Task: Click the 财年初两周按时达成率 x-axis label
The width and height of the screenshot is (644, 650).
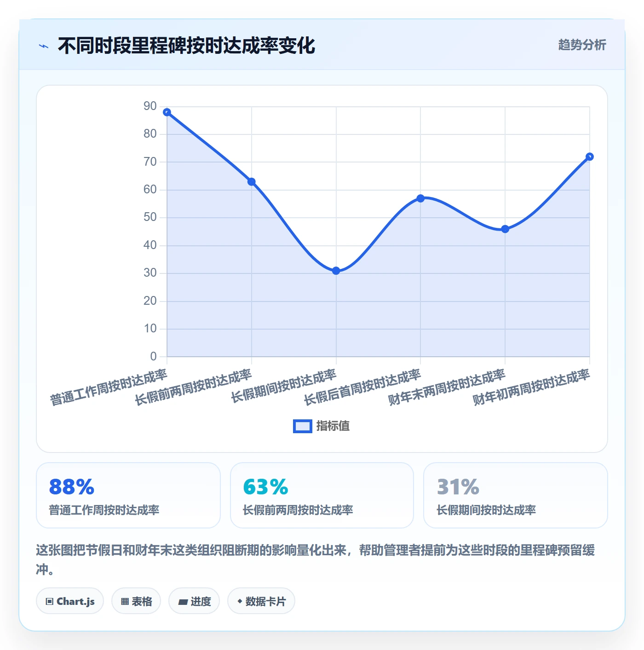Action: pyautogui.click(x=531, y=387)
